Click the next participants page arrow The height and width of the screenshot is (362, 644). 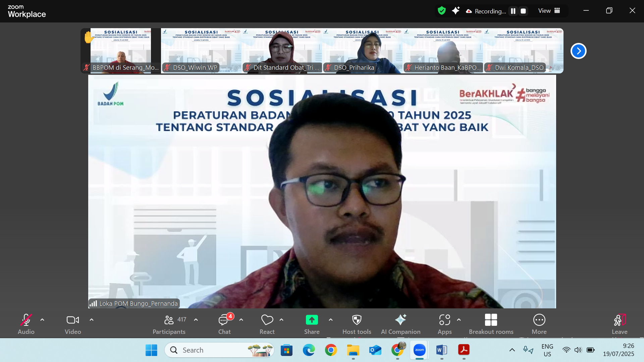(x=578, y=51)
